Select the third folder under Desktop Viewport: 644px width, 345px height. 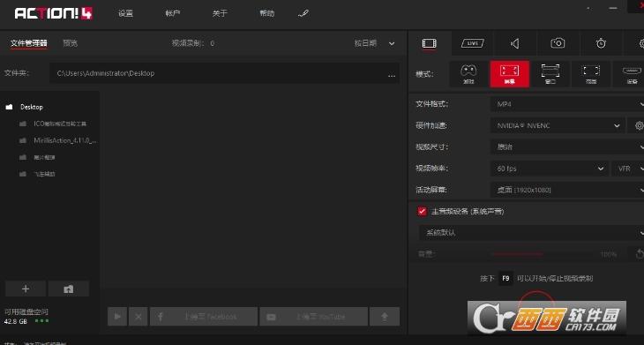[44, 157]
